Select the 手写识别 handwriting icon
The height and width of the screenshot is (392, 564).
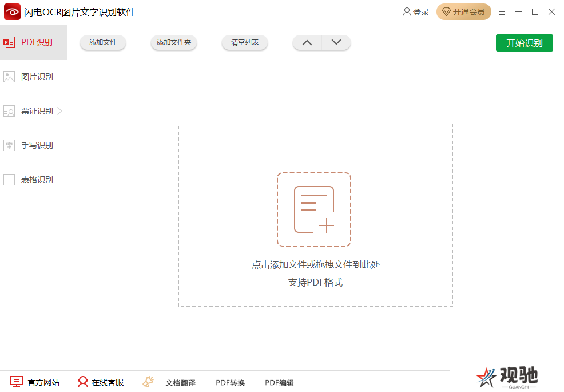[9, 145]
